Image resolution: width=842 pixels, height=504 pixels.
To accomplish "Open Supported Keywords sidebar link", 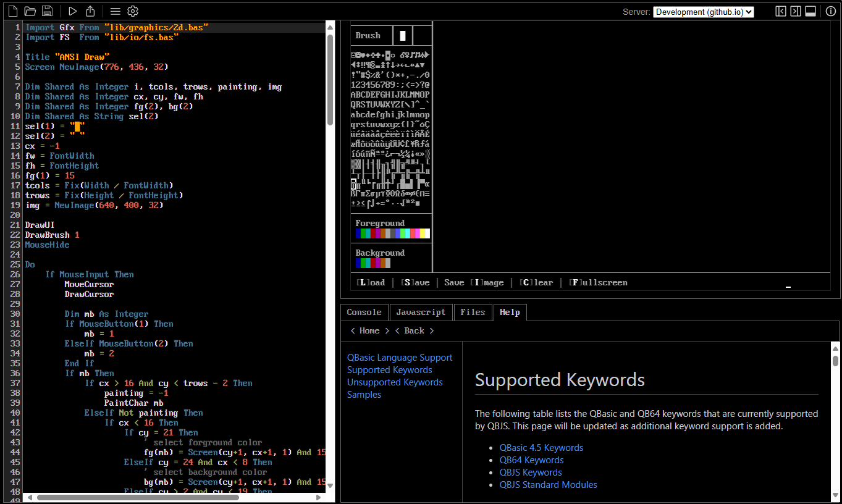I will point(389,370).
